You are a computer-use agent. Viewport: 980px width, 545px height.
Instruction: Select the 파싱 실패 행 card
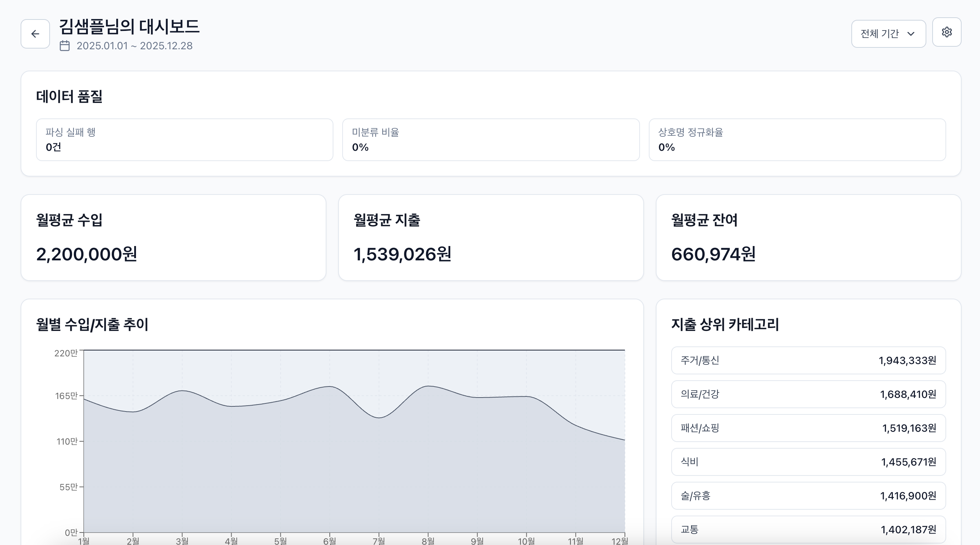[x=185, y=140]
